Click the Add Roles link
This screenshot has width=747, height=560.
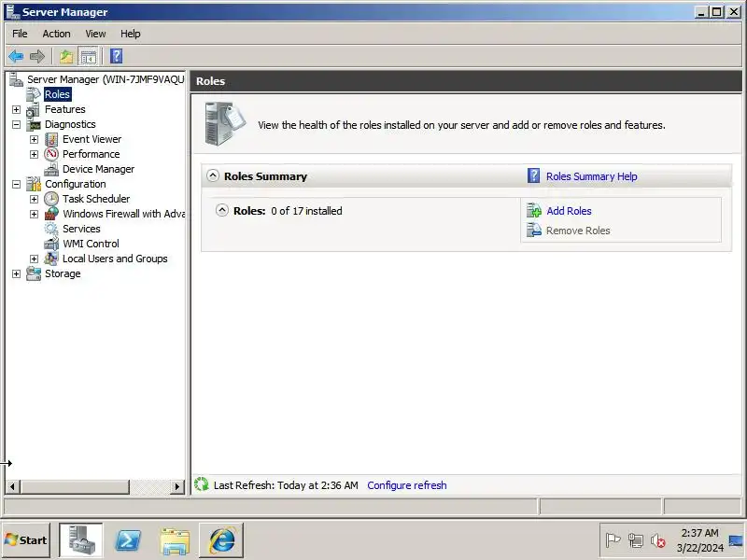tap(569, 211)
